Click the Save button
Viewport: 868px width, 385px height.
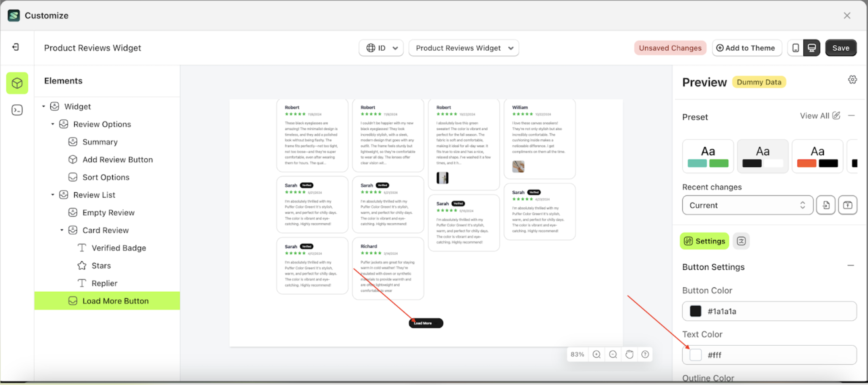pos(841,48)
